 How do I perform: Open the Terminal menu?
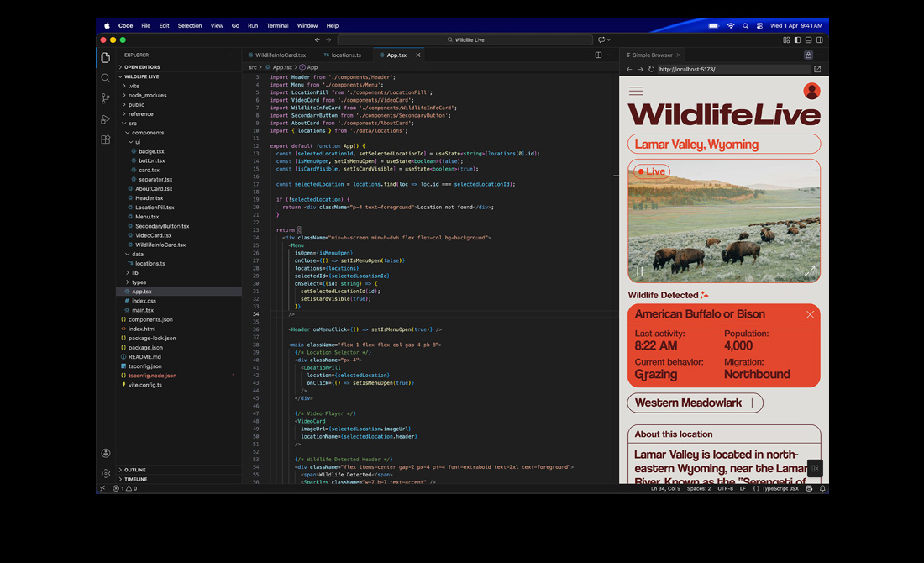(x=277, y=25)
